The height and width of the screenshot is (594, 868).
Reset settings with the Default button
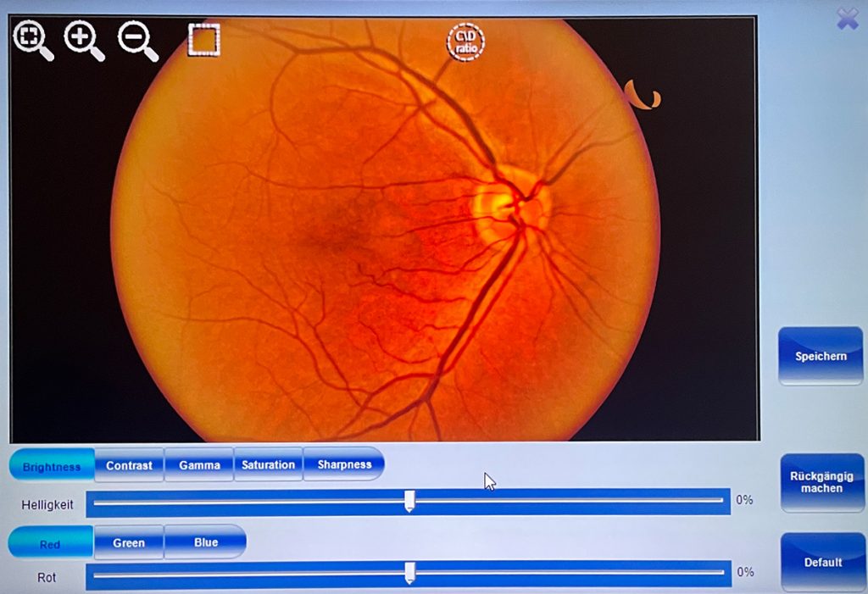[822, 562]
